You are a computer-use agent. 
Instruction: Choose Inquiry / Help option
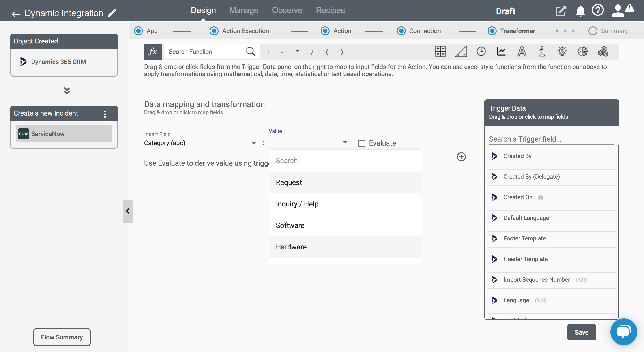tap(344, 204)
